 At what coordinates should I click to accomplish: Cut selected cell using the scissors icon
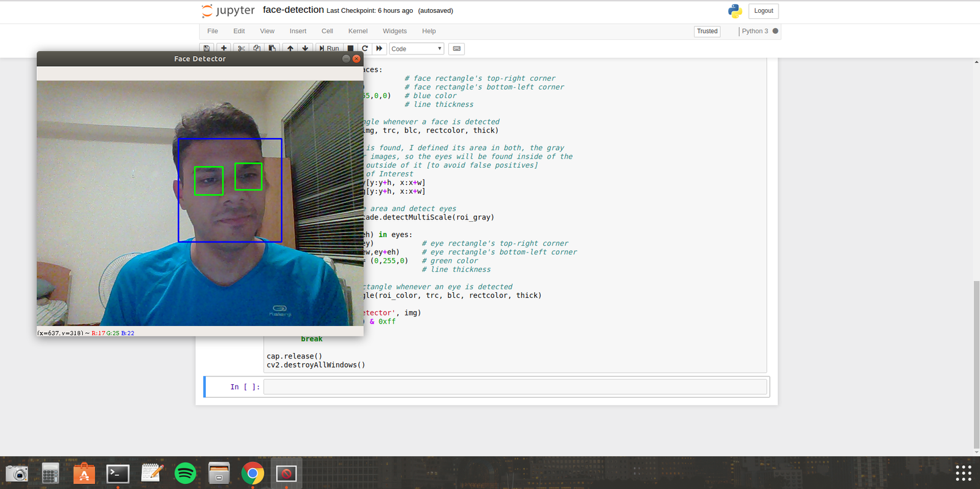pos(241,48)
